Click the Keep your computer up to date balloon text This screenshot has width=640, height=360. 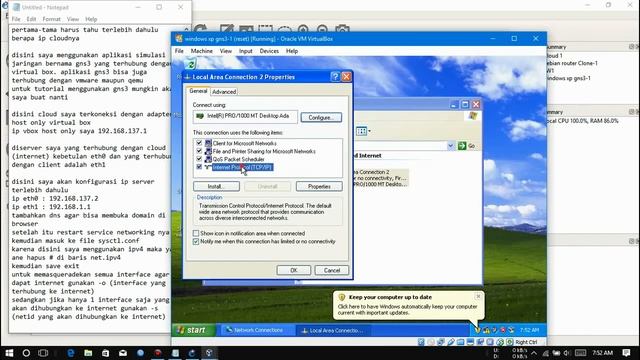pyautogui.click(x=407, y=309)
